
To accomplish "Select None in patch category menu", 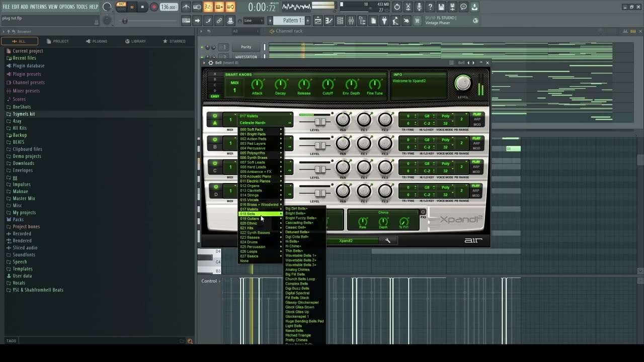I will tap(245, 261).
